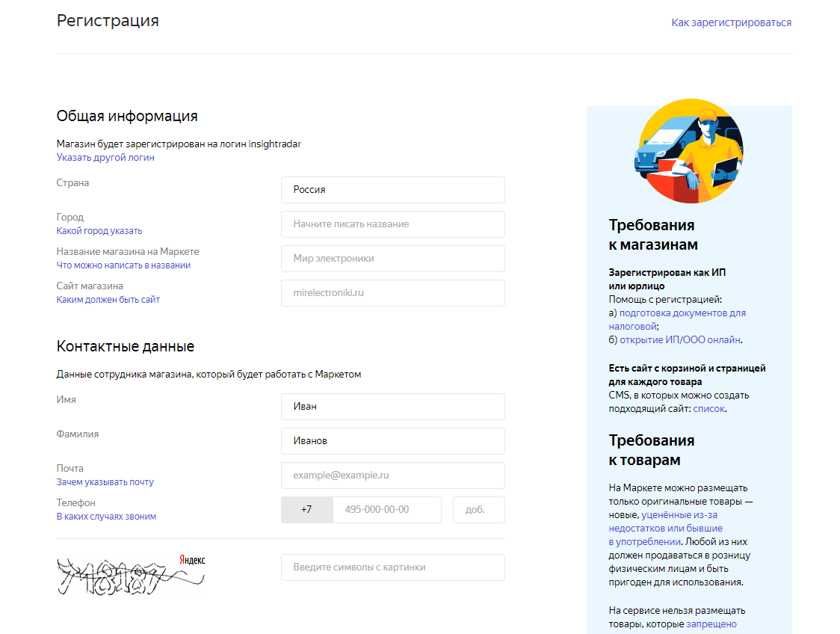This screenshot has width=840, height=634.
Task: Open открытие ИП/ООО онлайн link
Action: point(680,339)
